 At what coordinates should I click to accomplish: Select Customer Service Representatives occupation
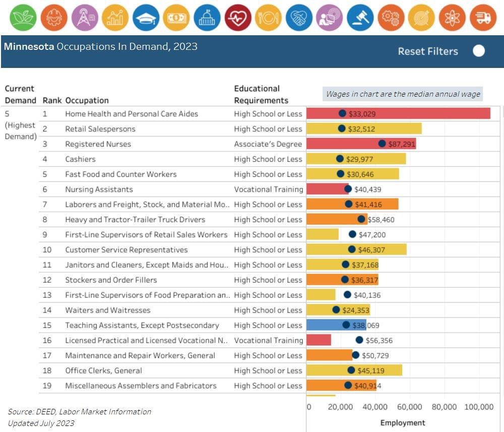[x=127, y=250]
